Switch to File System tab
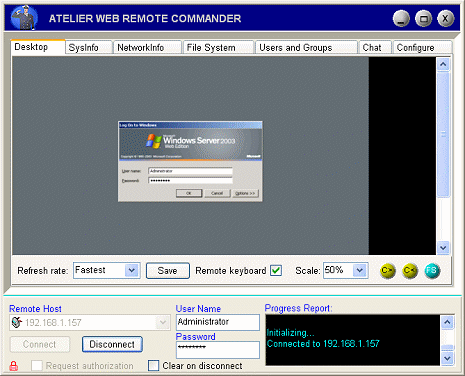Image resolution: width=465 pixels, height=376 pixels. click(x=218, y=48)
